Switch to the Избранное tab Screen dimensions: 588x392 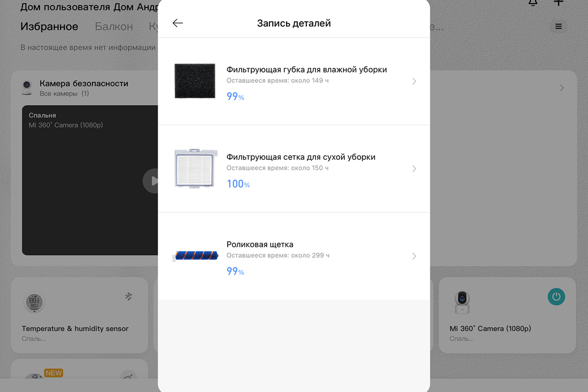point(49,27)
